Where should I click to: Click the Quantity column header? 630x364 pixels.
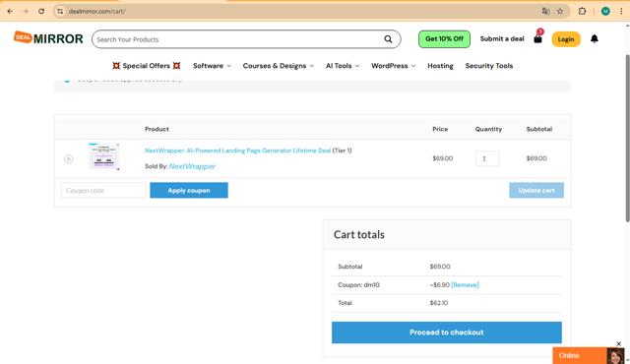(x=488, y=129)
